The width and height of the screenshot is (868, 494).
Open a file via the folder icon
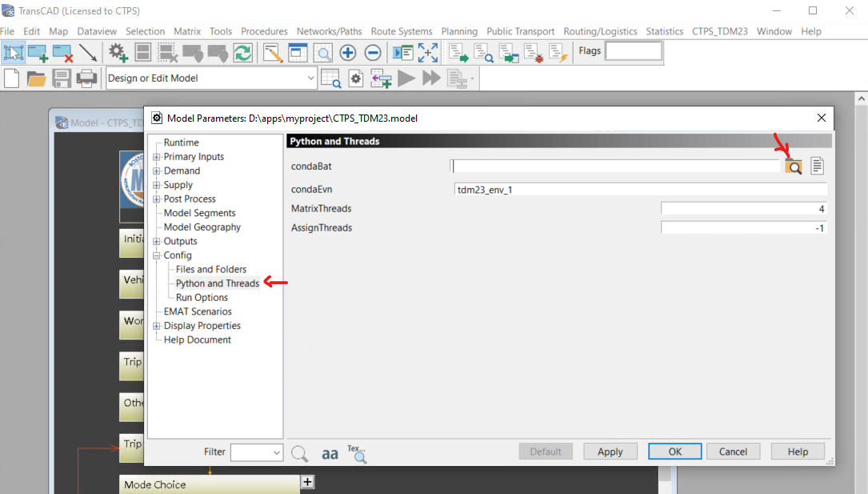(36, 78)
